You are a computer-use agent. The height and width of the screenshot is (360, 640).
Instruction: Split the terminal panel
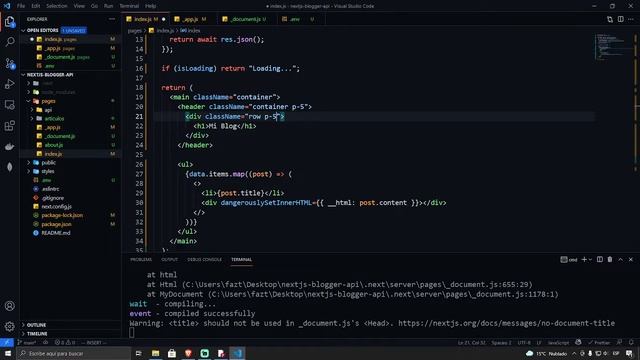(600, 260)
